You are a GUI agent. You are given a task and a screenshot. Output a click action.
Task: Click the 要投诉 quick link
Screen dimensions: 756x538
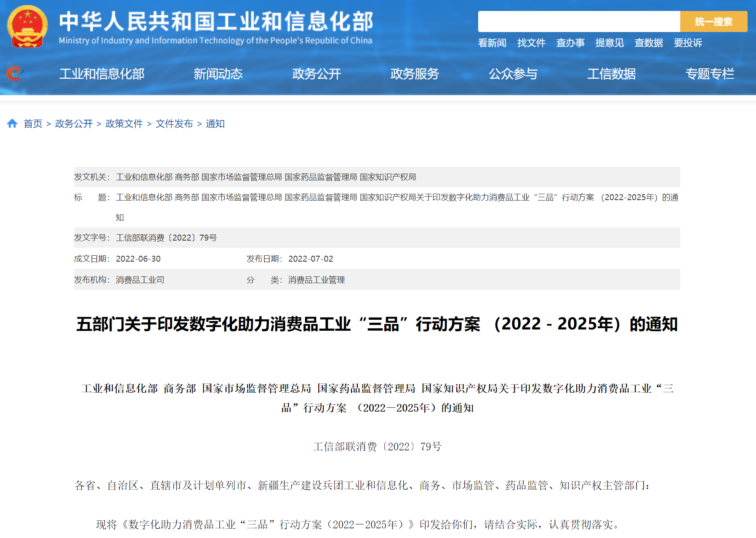(688, 43)
